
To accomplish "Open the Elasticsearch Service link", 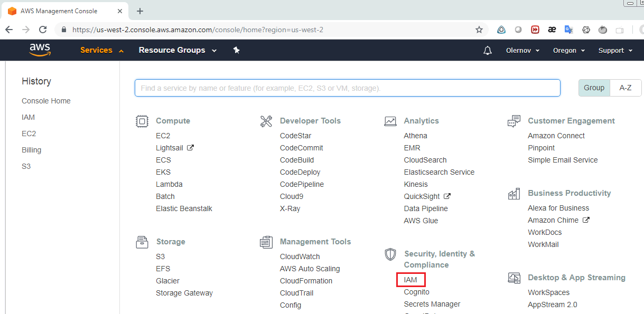I will click(439, 172).
